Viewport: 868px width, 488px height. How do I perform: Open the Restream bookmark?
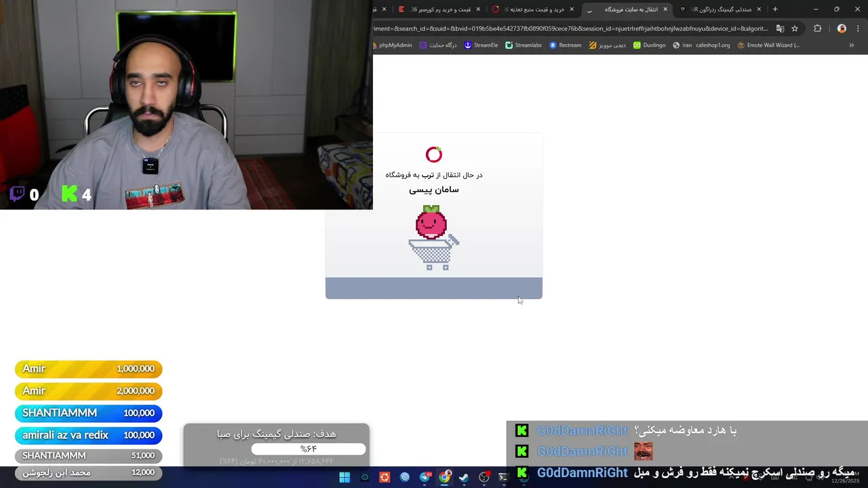566,45
